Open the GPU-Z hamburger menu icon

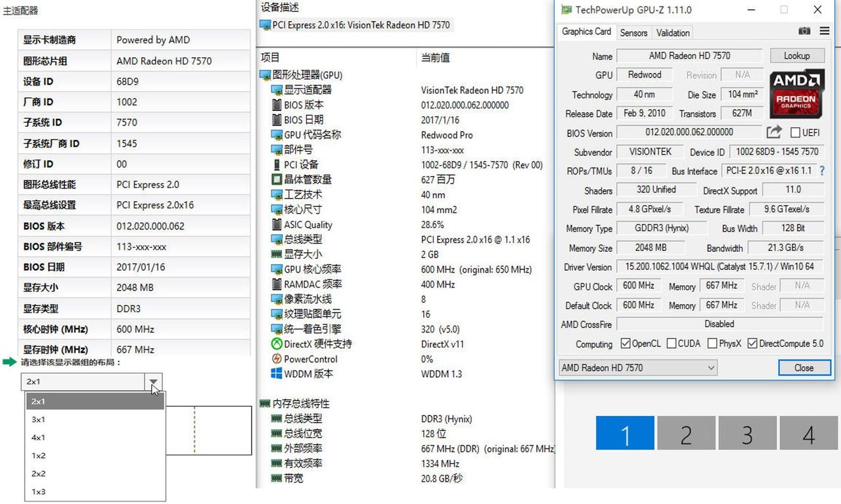point(824,31)
